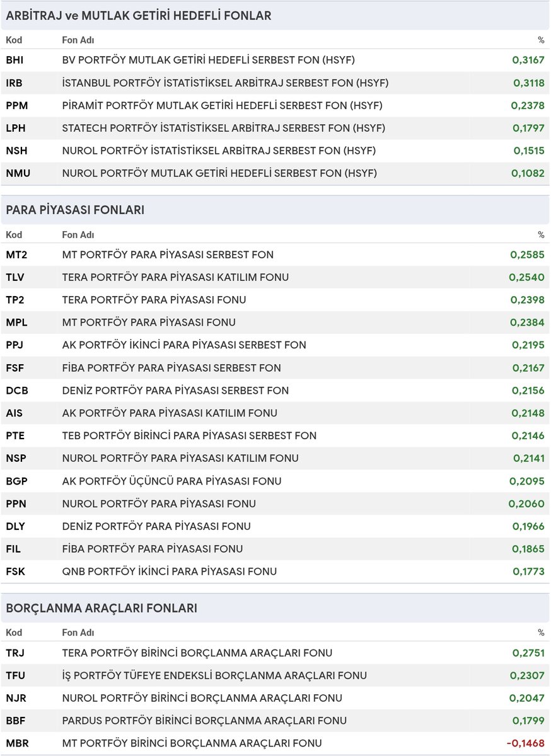The image size is (551, 756).
Task: Click the BGP fund code
Action: [x=16, y=481]
